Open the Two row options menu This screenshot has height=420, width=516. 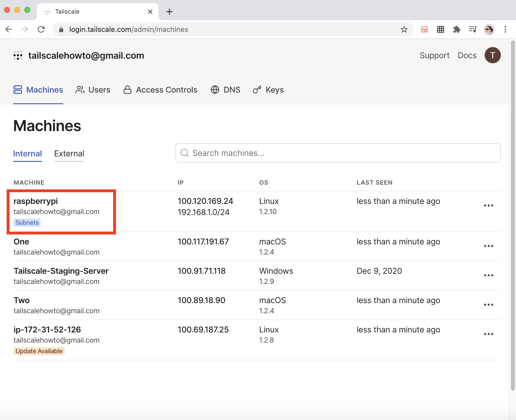pyautogui.click(x=488, y=304)
